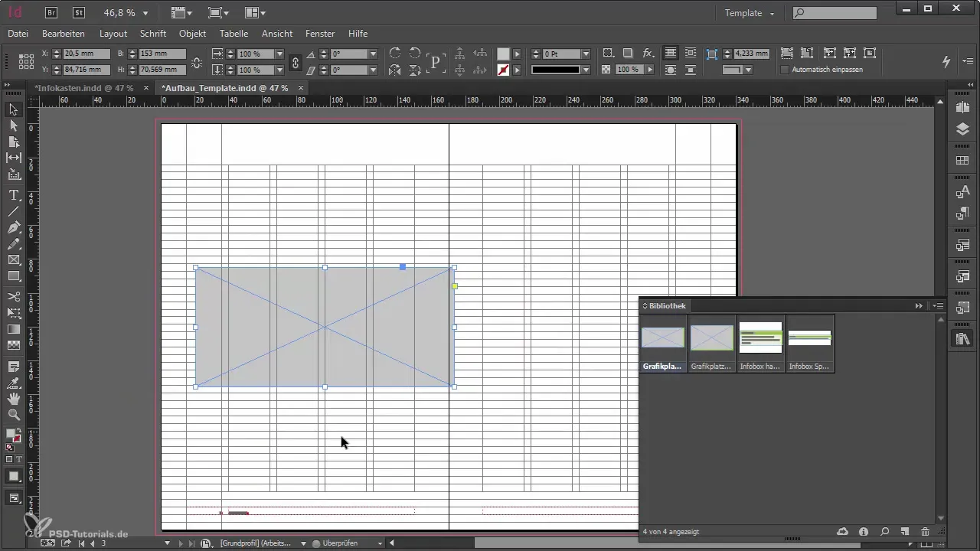This screenshot has height=551, width=980.
Task: Click the library item info icon
Action: pos(864,531)
